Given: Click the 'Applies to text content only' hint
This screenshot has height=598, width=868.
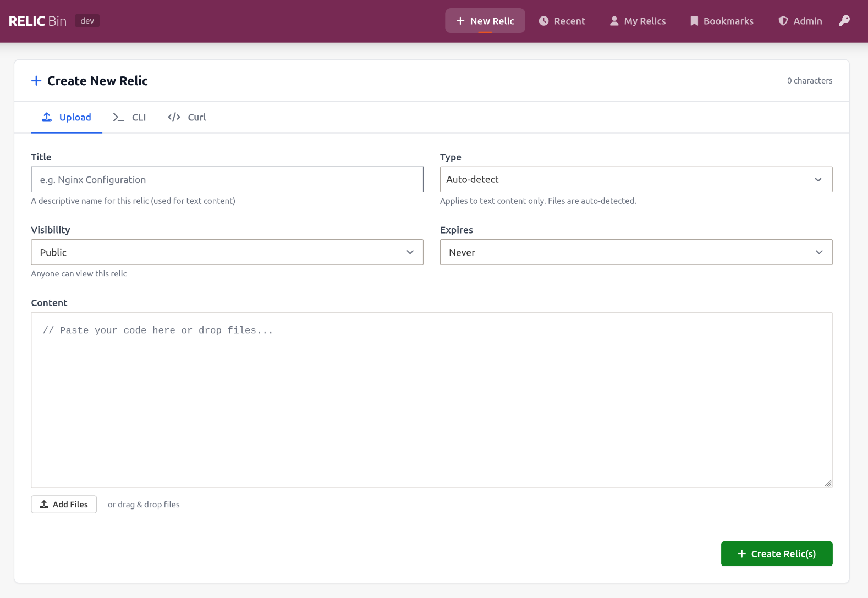Looking at the screenshot, I should pyautogui.click(x=538, y=201).
